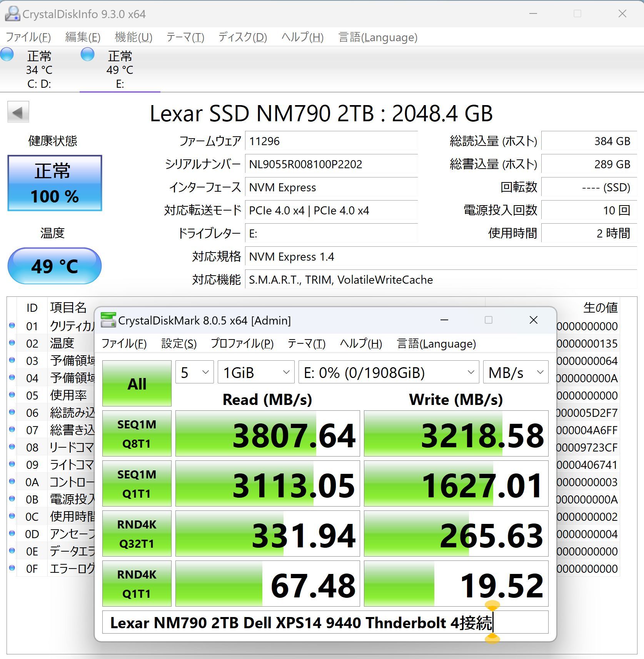The image size is (644, 659).
Task: Click the blue status dot for ID 0F
Action: [x=12, y=568]
